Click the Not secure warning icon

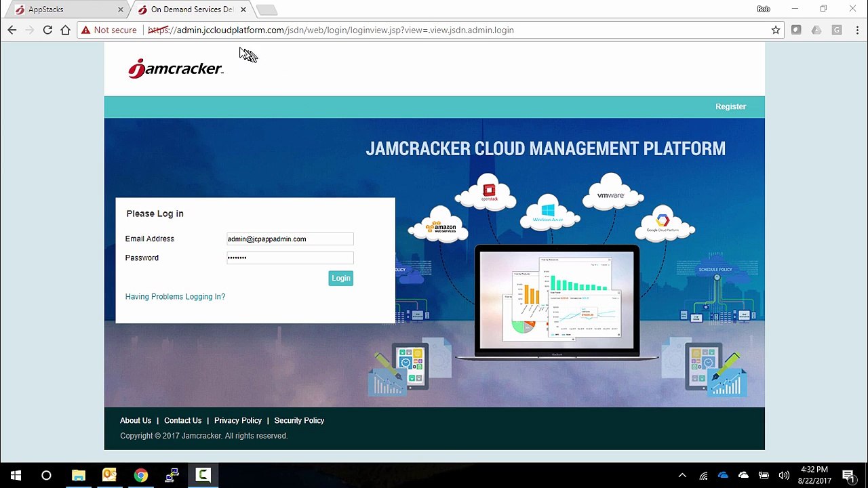click(85, 30)
